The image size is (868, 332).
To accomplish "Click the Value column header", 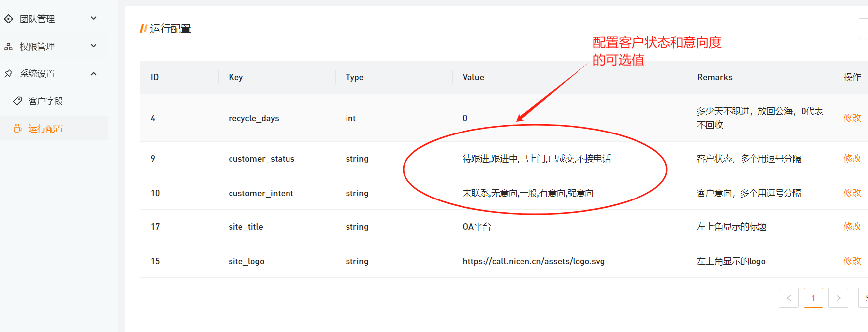I will 473,77.
